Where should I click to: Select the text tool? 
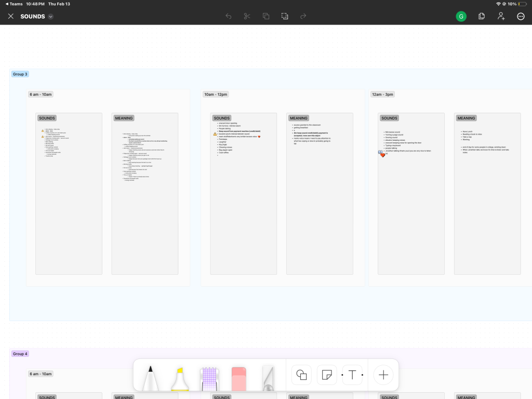pos(352,375)
